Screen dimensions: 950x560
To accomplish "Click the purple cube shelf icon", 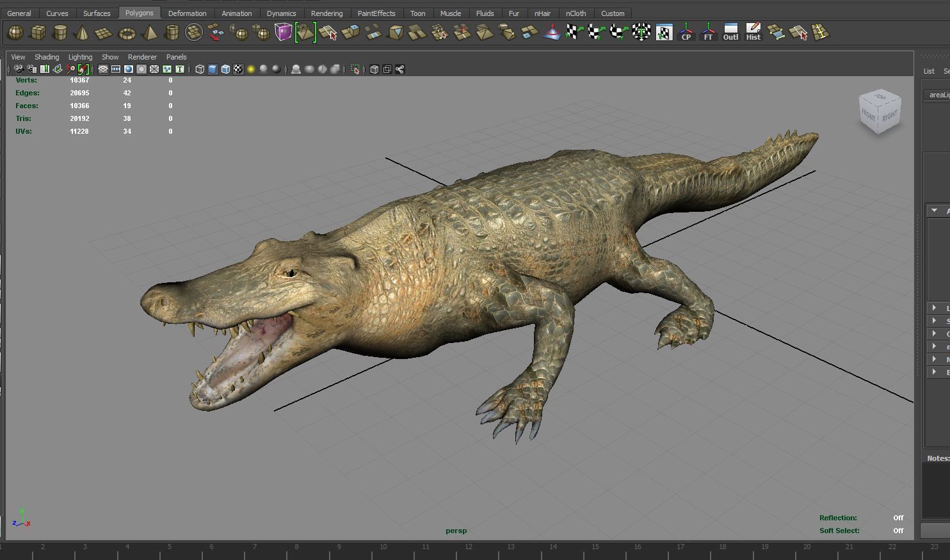I will tap(283, 32).
